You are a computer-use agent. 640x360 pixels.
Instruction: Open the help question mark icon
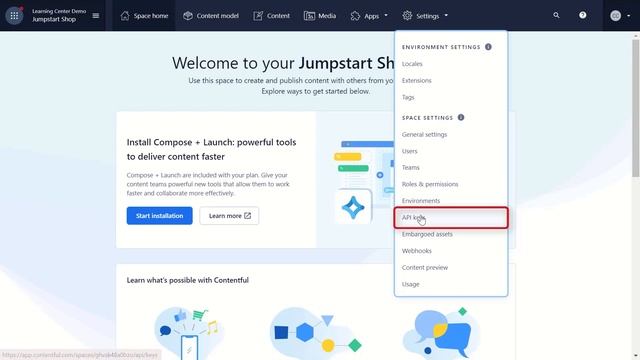[x=582, y=15]
